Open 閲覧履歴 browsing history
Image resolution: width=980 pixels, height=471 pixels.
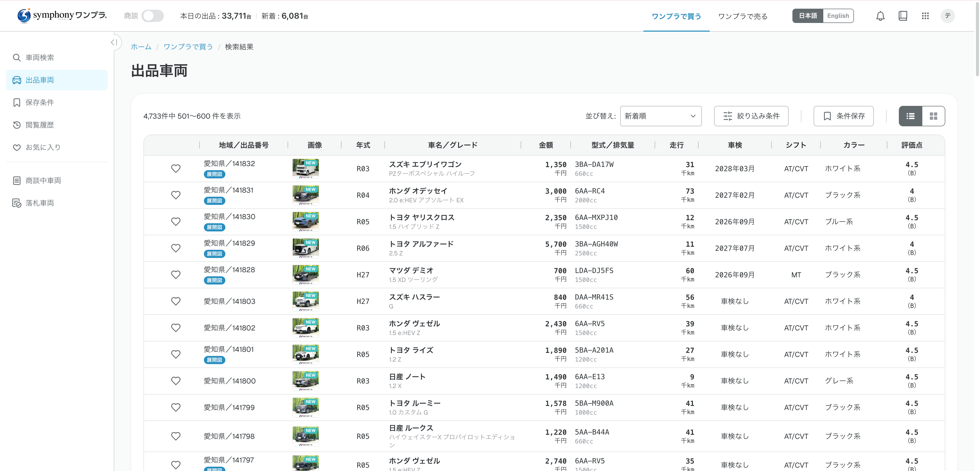40,125
